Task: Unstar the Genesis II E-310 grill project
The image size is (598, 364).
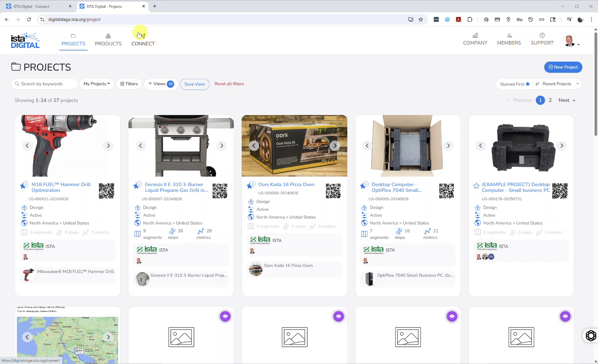Action: [137, 185]
